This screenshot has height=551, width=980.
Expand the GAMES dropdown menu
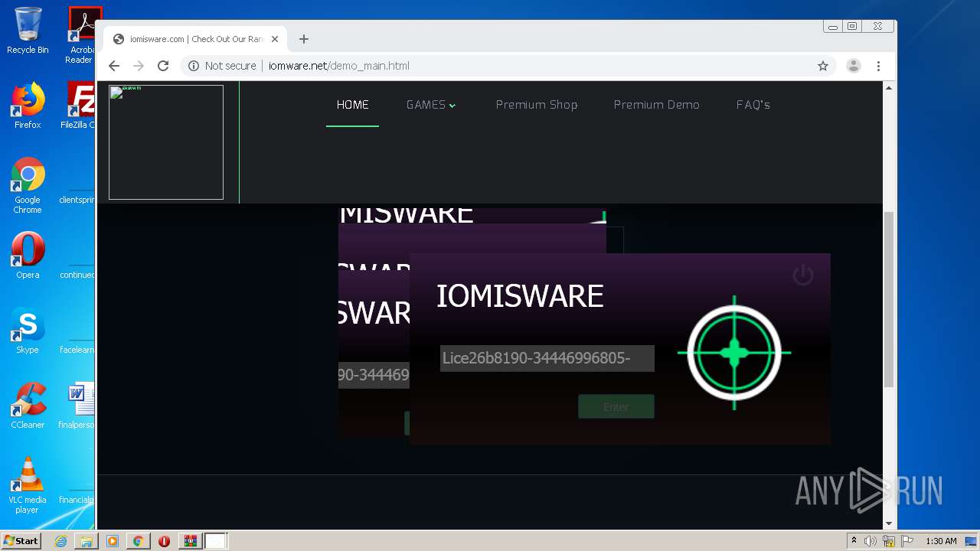431,105
